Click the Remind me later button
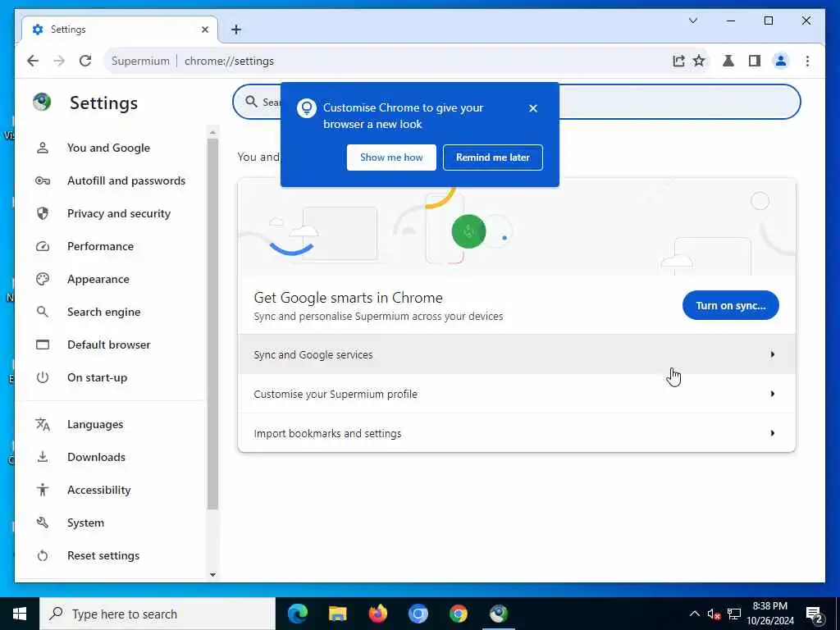840x630 pixels. point(493,157)
